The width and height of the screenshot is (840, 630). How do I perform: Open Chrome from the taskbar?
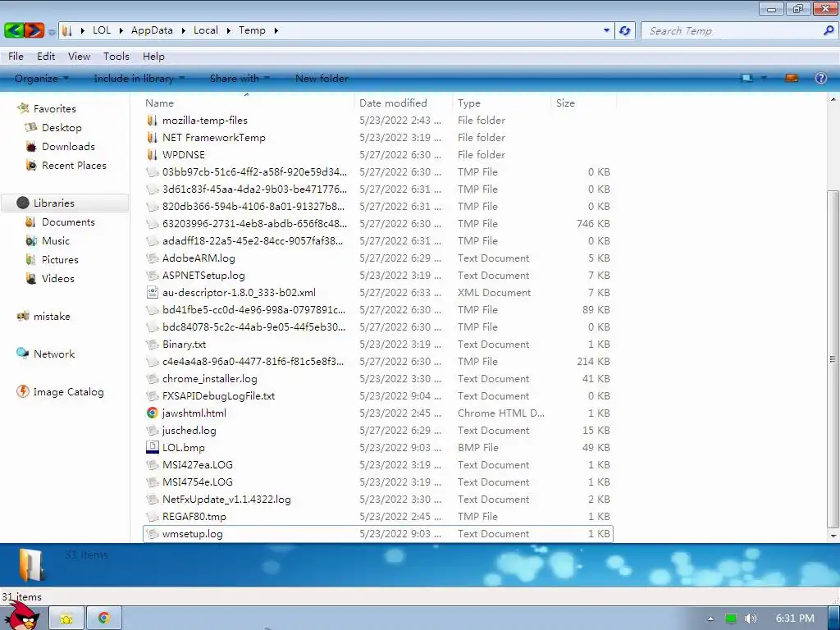pyautogui.click(x=104, y=619)
